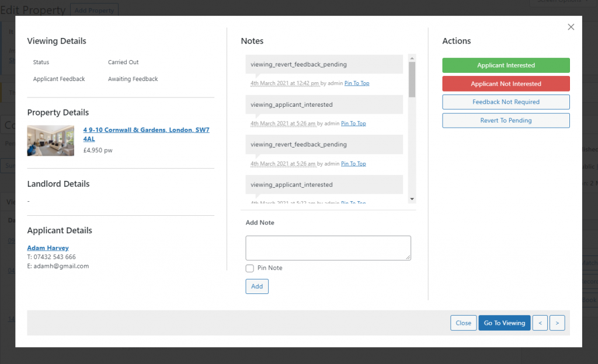Screen dimensions: 598x364
Task: Click the Applicant Interested action
Action: (x=506, y=65)
